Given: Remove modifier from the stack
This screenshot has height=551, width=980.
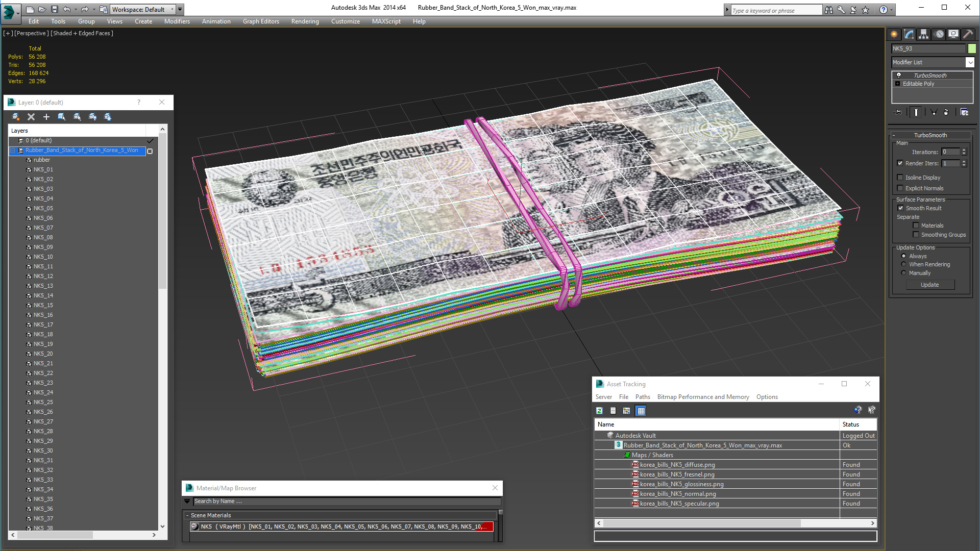Looking at the screenshot, I should click(946, 112).
